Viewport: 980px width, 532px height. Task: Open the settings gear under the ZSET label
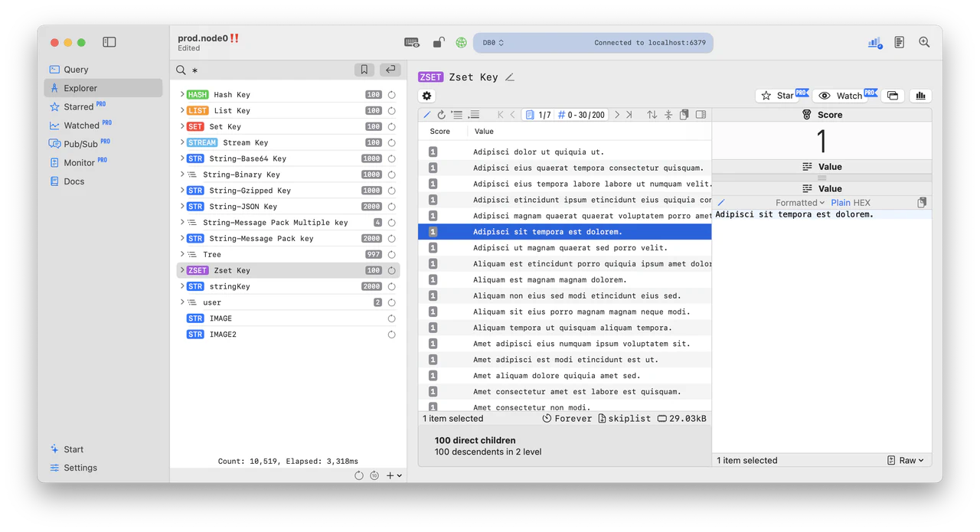point(426,95)
